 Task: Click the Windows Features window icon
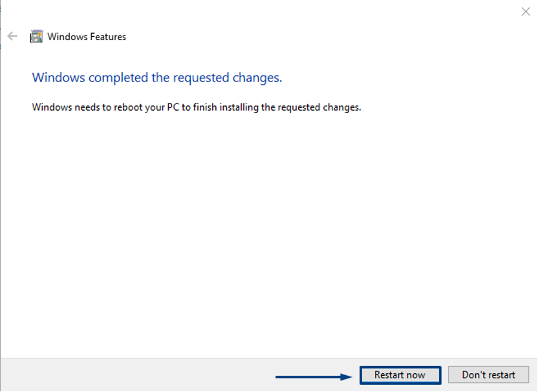click(x=36, y=36)
